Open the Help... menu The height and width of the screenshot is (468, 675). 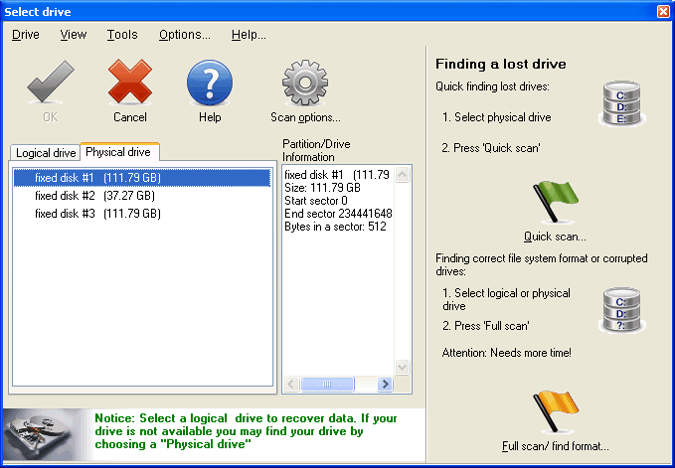[x=249, y=35]
